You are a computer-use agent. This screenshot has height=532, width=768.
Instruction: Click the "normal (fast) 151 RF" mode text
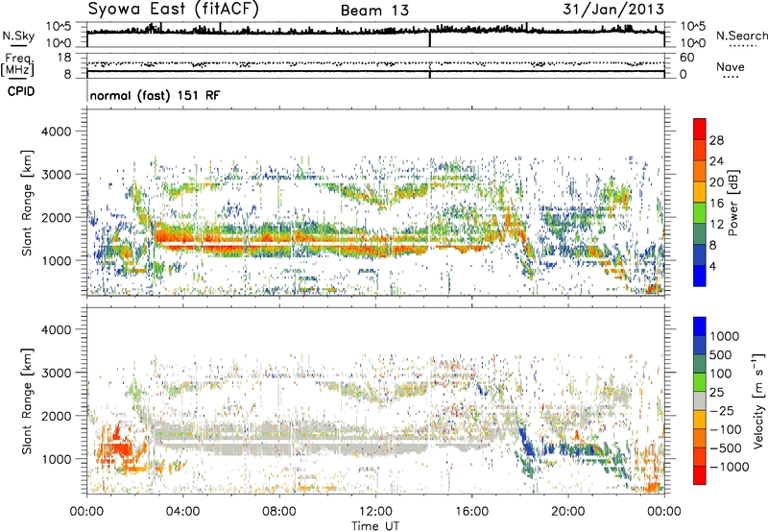155,95
